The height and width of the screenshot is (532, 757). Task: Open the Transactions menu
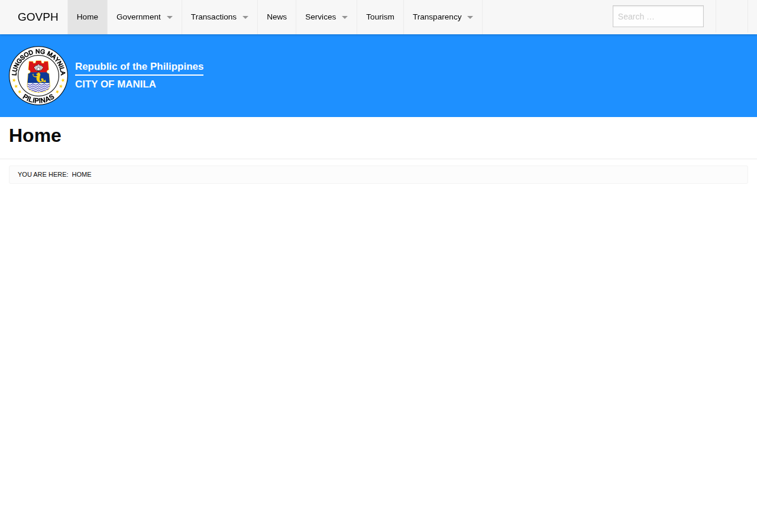click(219, 17)
